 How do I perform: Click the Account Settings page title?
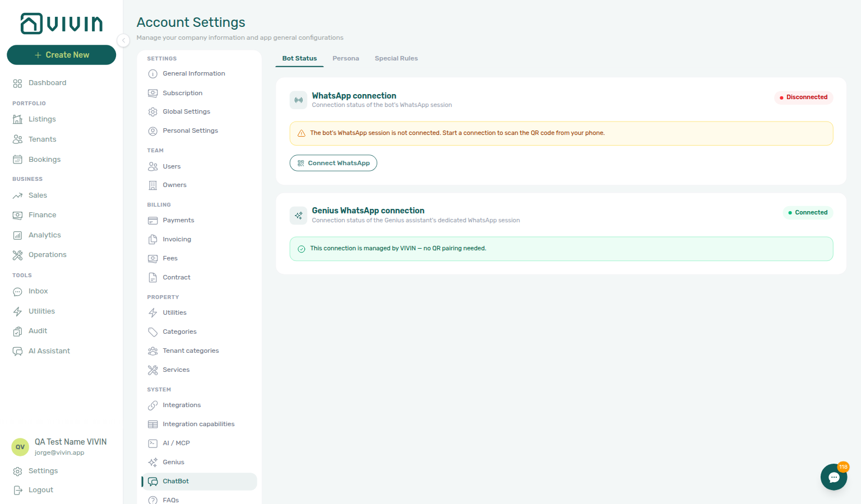(x=191, y=22)
